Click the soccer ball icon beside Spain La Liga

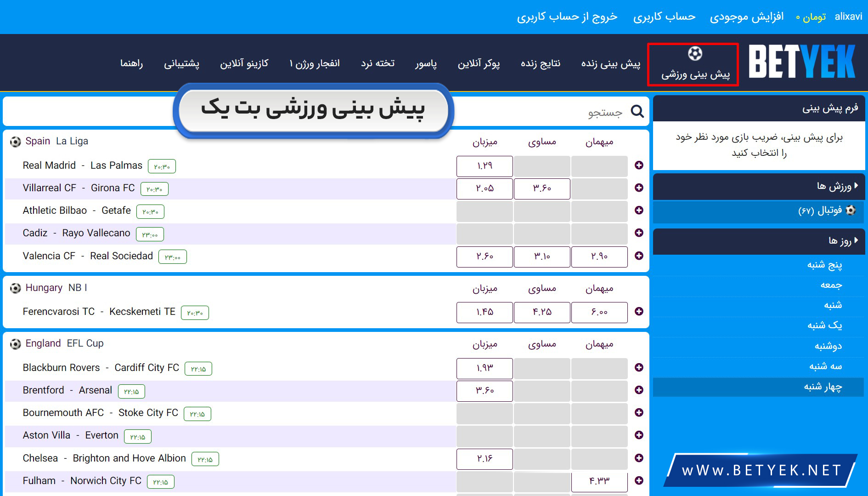coord(16,142)
